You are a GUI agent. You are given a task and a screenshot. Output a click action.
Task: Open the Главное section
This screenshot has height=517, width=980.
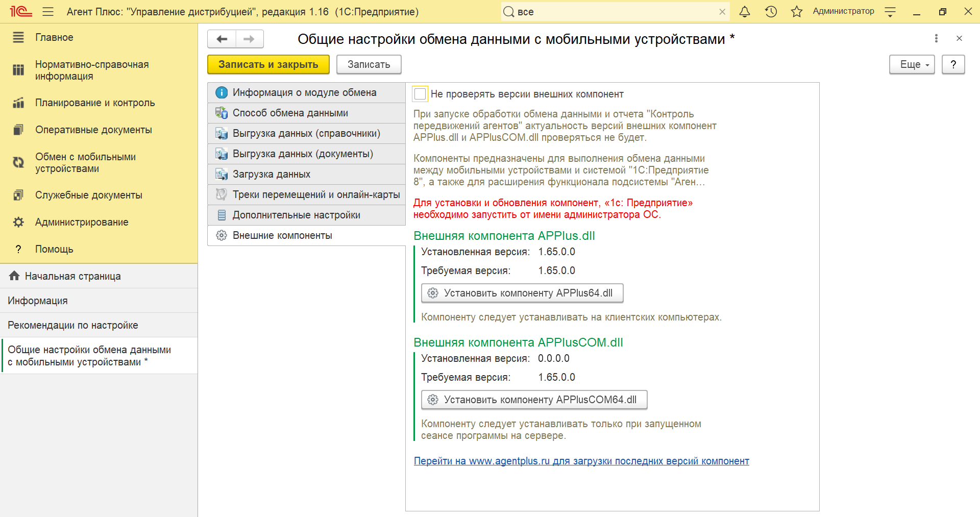coord(99,37)
